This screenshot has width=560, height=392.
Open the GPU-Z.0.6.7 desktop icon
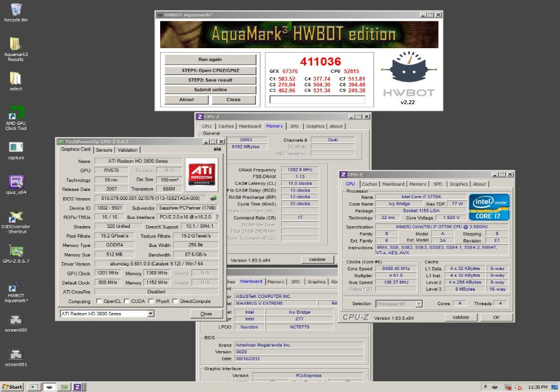[x=16, y=254]
